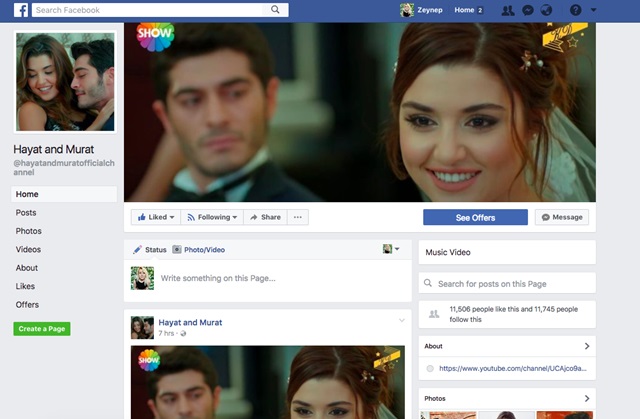Open the Following dropdown button
This screenshot has width=640, height=419.
[212, 217]
